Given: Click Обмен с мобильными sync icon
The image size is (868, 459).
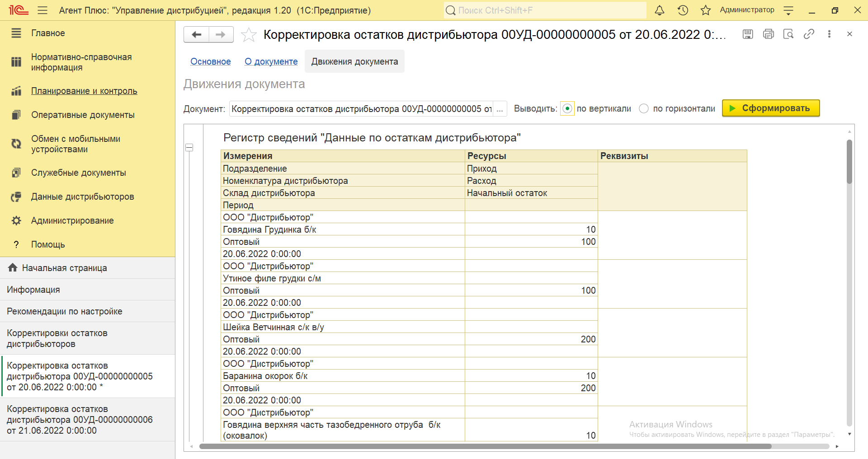Looking at the screenshot, I should [x=16, y=144].
